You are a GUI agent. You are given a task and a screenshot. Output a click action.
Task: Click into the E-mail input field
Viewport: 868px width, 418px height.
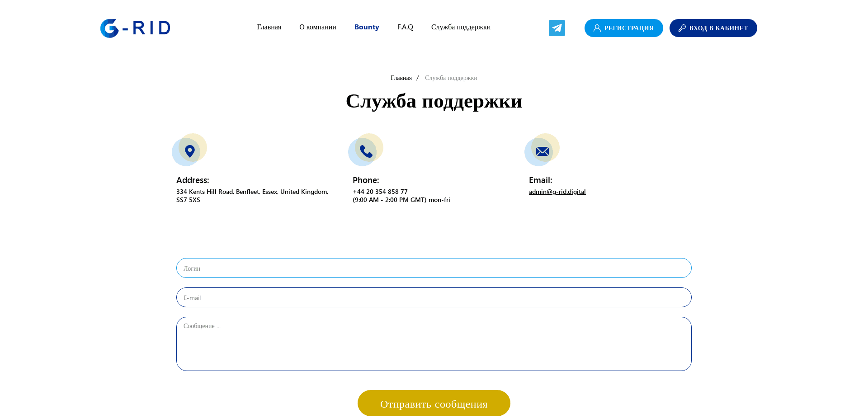pyautogui.click(x=434, y=297)
